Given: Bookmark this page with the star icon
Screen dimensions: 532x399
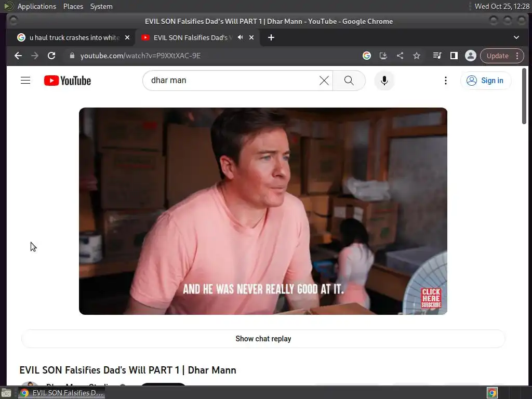Looking at the screenshot, I should coord(417,56).
